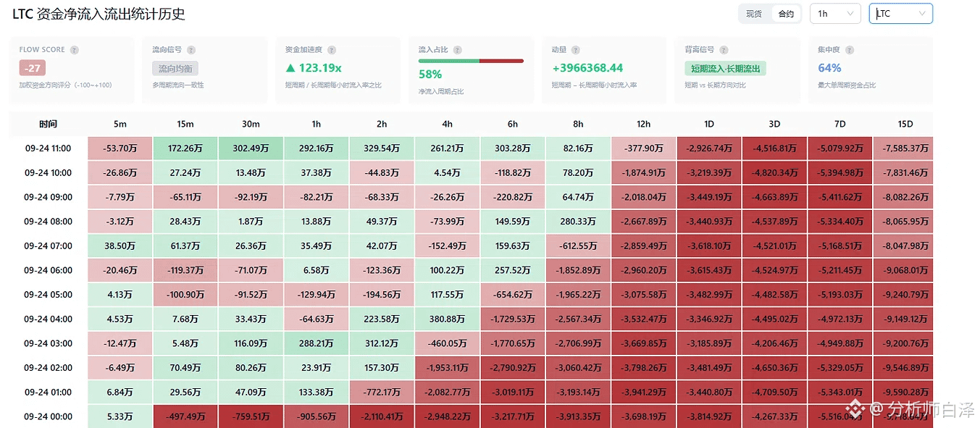The width and height of the screenshot is (980, 428).
Task: Select the 5m column header
Action: (120, 124)
